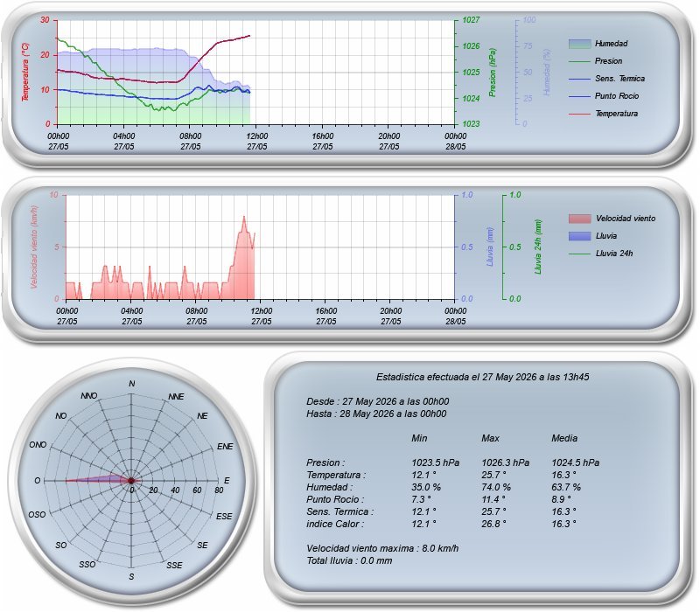Screen dimensions: 700x612
Task: Click the O direction label on compass
Action: pos(38,480)
